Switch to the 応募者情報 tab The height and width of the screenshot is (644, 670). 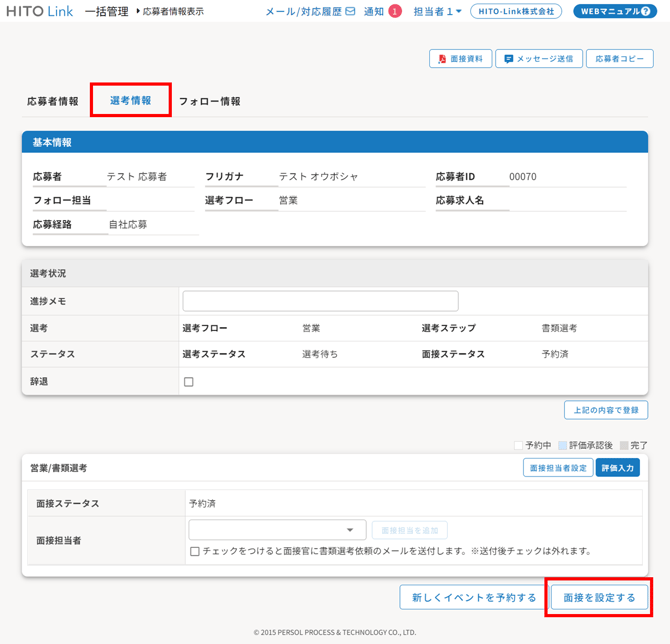[x=52, y=101]
